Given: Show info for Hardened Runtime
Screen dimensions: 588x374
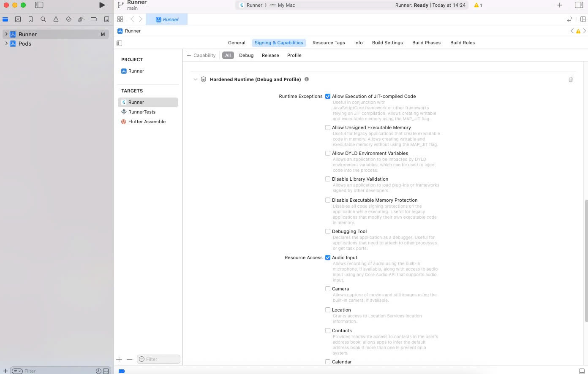Looking at the screenshot, I should 307,79.
